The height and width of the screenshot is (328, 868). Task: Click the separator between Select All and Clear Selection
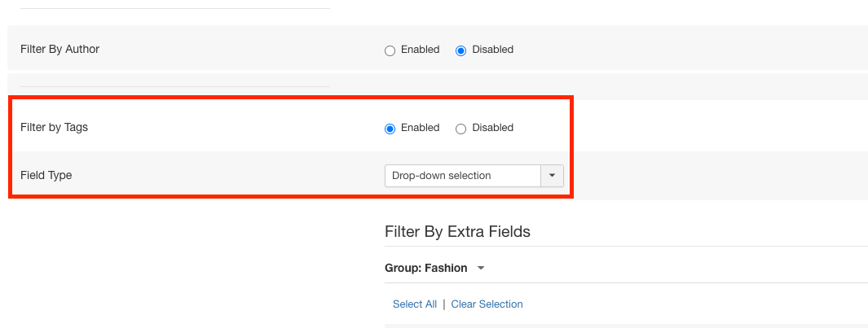click(444, 304)
